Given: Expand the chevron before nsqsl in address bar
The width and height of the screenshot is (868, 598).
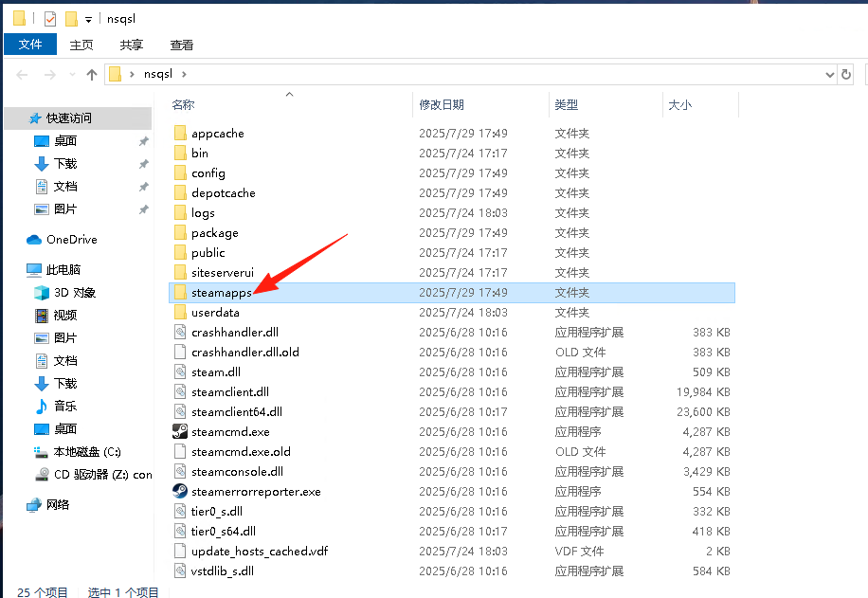Looking at the screenshot, I should [x=132, y=74].
